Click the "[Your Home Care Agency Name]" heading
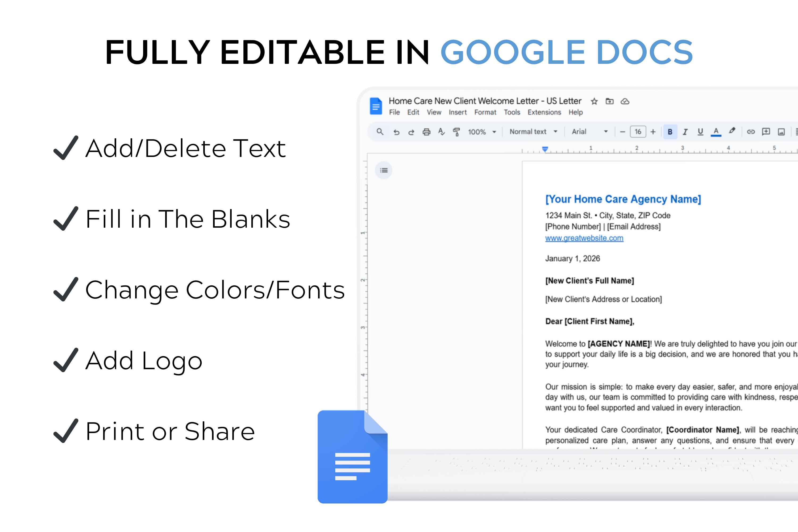The image size is (798, 532). (x=623, y=199)
